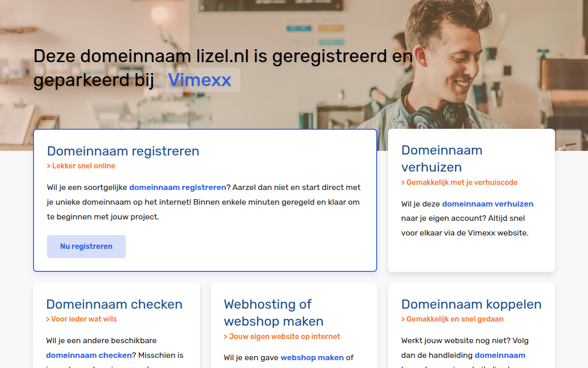Follow the 'domeinnaam' link in the koppelen card
The image size is (588, 368).
point(500,355)
